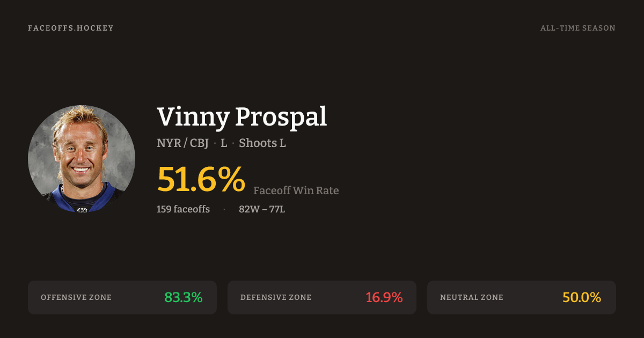The height and width of the screenshot is (338, 644).
Task: Select the ALL-TIME SEASON label
Action: 577,28
